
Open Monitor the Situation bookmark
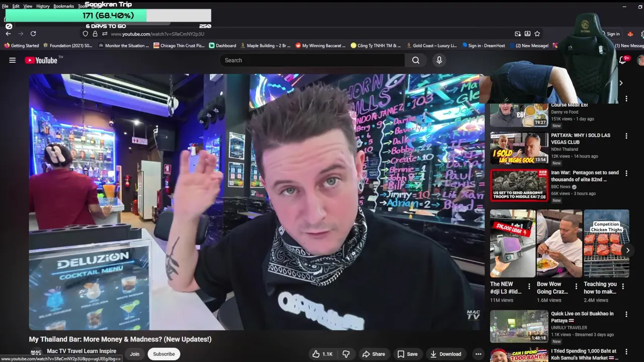[x=123, y=46]
